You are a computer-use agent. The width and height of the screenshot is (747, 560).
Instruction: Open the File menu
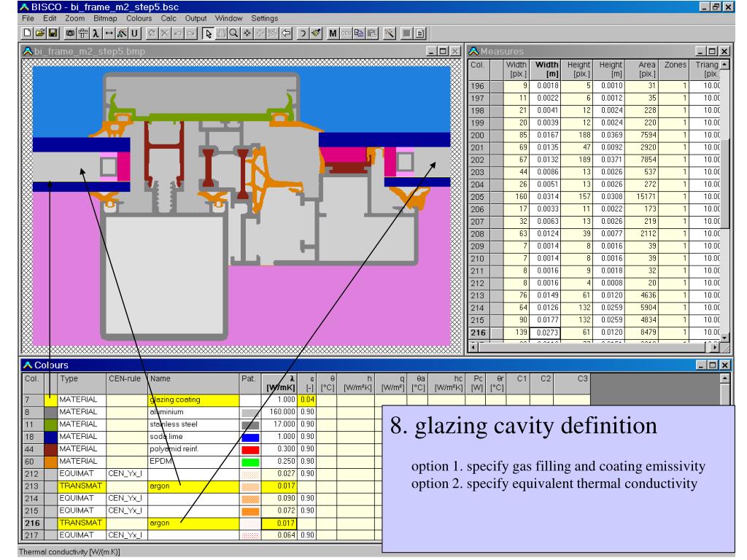tap(28, 18)
